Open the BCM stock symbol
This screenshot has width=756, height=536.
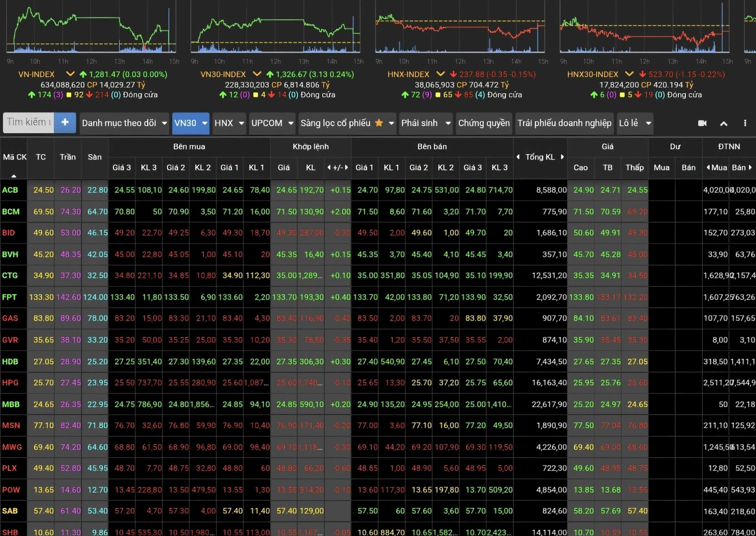coord(11,212)
